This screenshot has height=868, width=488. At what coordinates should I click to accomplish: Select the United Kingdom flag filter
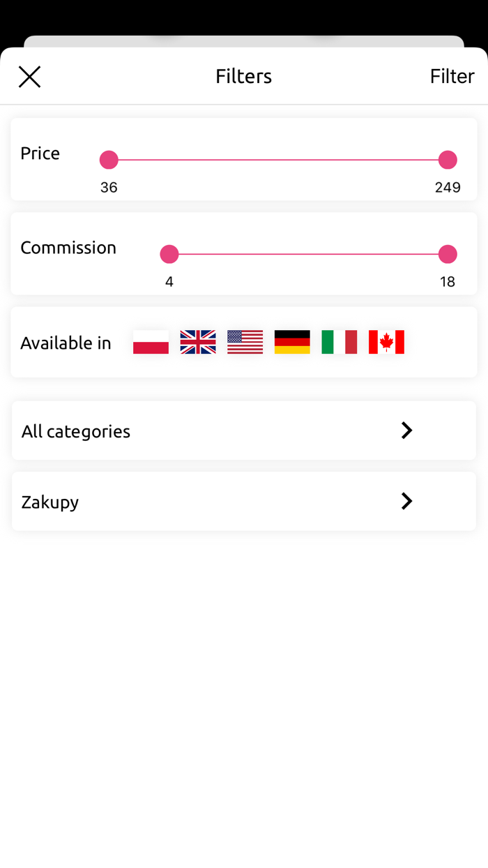[198, 342]
